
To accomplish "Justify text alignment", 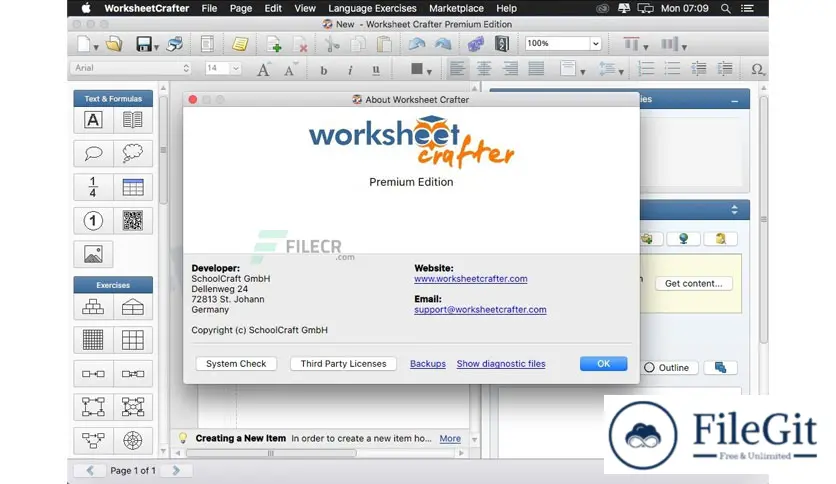I will pos(536,69).
